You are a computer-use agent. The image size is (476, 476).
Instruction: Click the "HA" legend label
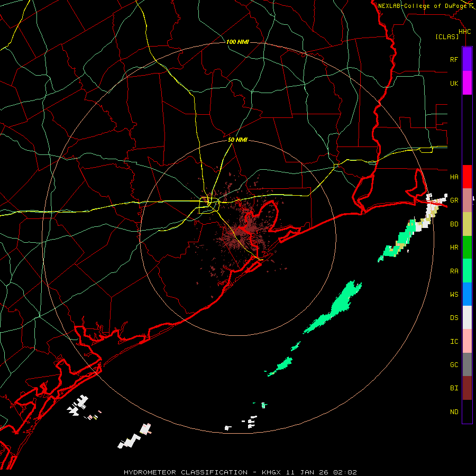[454, 177]
